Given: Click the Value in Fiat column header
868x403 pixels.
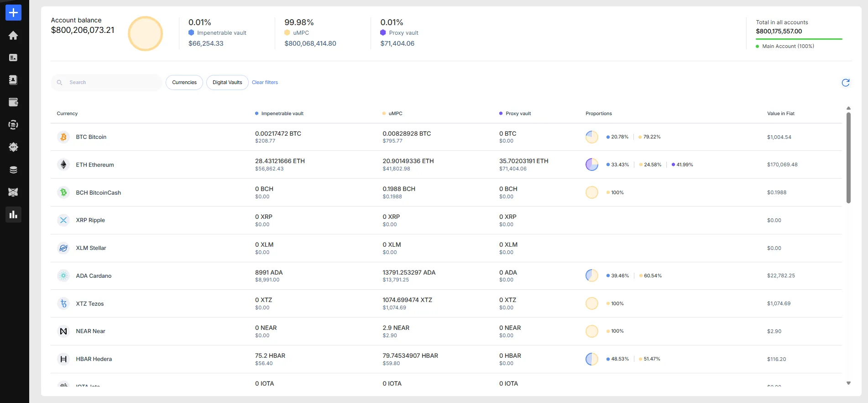Looking at the screenshot, I should coord(781,114).
